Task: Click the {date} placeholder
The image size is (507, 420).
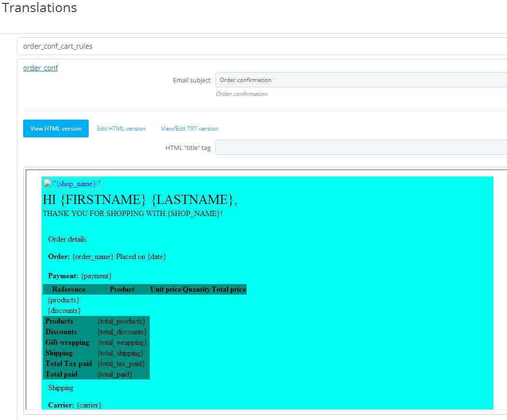Action: click(x=157, y=257)
